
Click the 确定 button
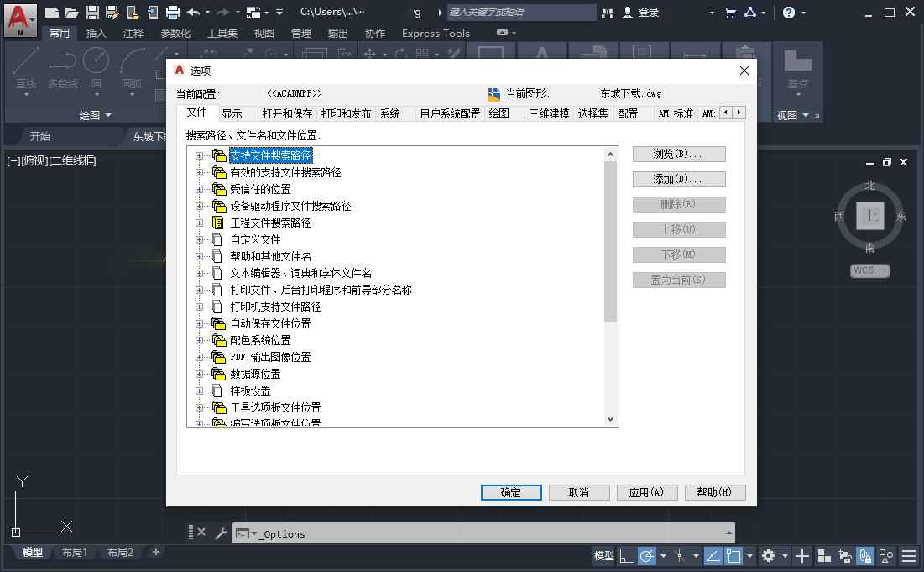511,492
